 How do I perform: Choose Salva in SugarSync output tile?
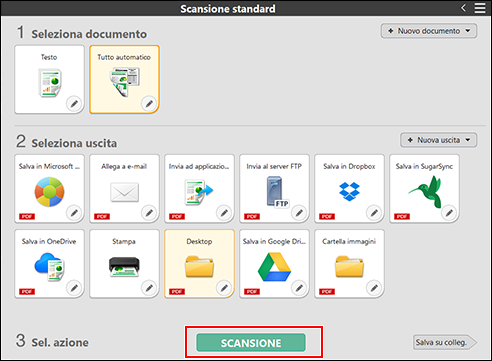tap(424, 188)
